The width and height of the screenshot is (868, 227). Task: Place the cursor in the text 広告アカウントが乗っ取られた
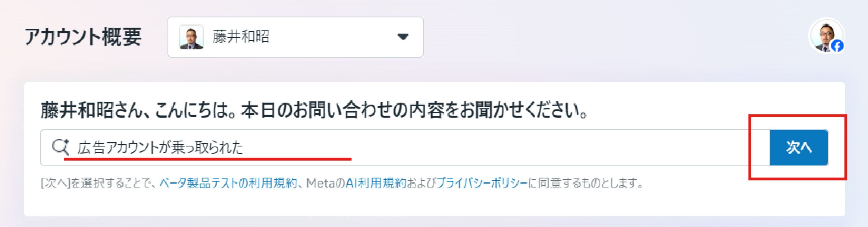pyautogui.click(x=160, y=147)
